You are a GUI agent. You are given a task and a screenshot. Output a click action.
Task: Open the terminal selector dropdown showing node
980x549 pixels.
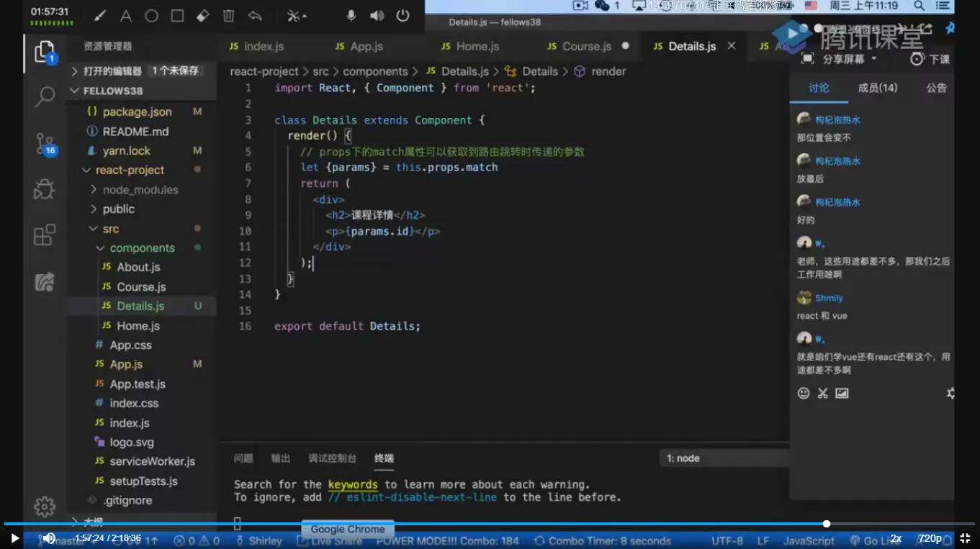click(724, 458)
